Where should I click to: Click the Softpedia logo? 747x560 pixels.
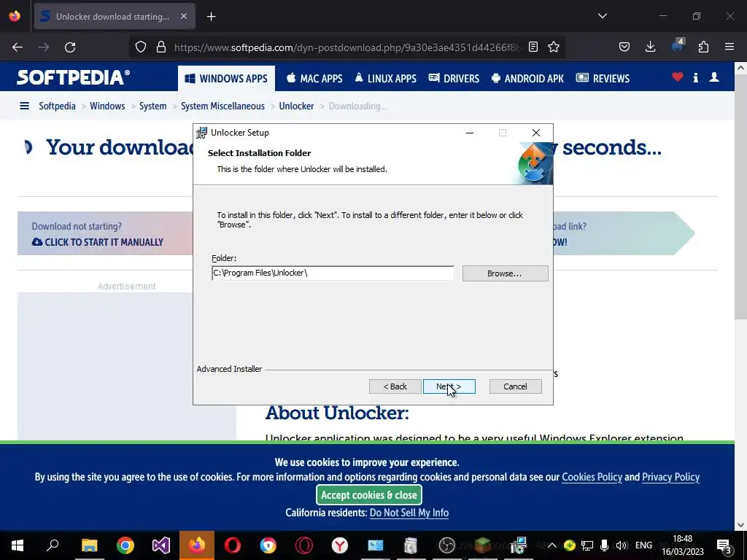tap(74, 77)
